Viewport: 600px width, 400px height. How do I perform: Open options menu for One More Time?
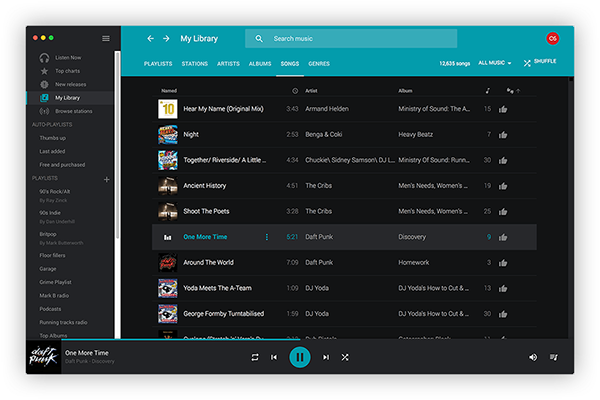(x=267, y=237)
